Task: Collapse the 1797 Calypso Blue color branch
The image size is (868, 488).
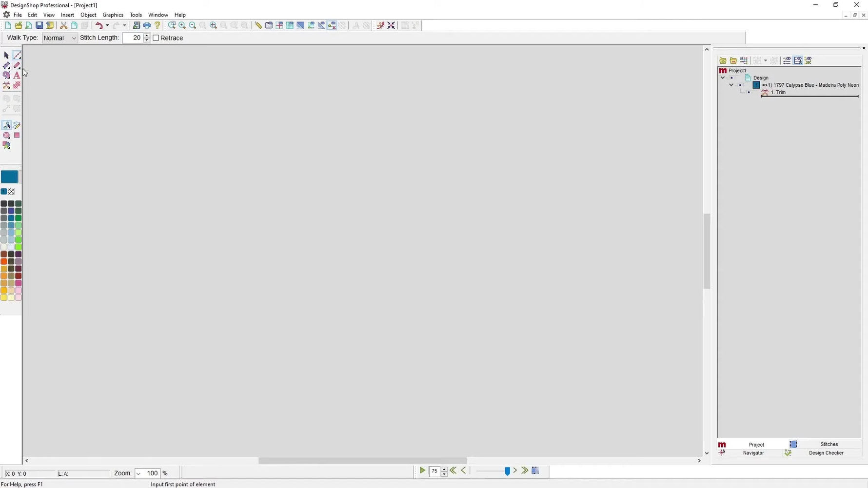Action: (731, 85)
